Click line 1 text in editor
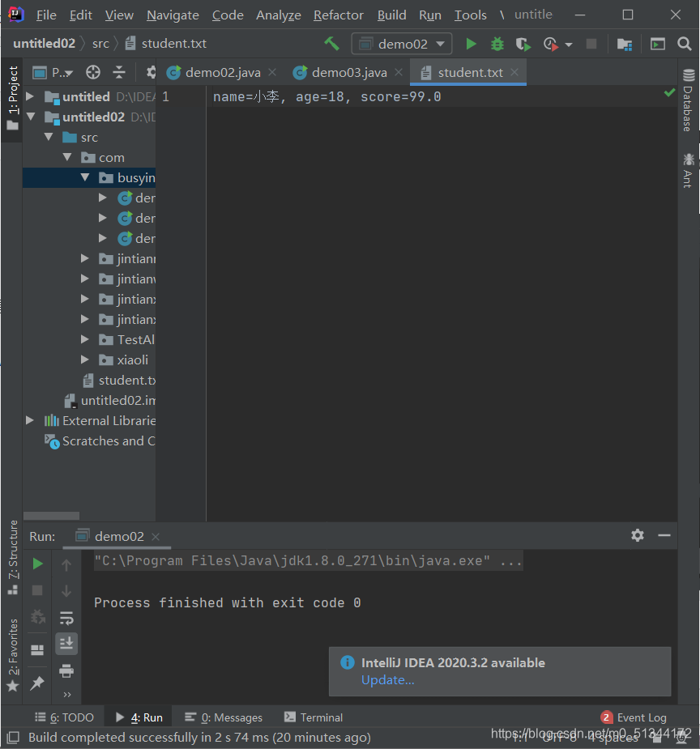This screenshot has height=749, width=700. (x=327, y=97)
